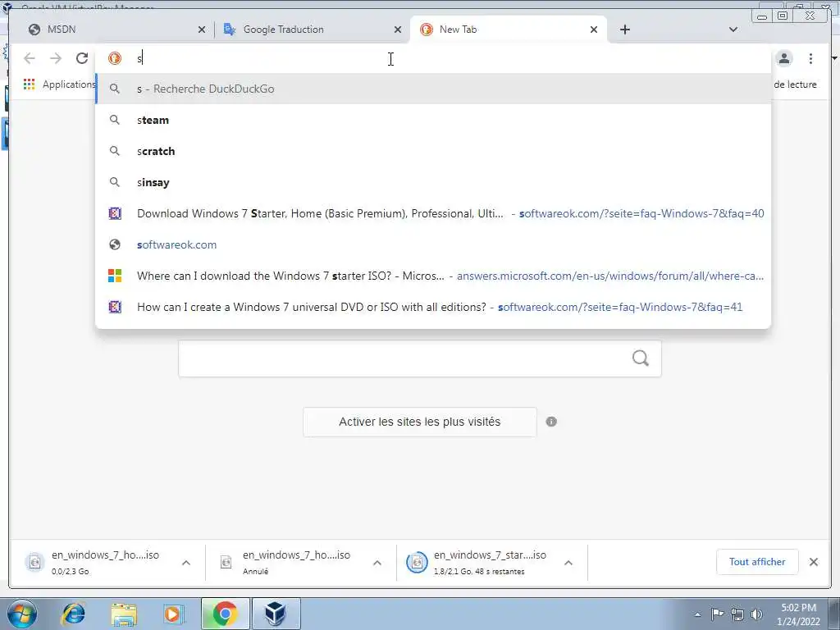Close the New Tab tab
Viewport: 840px width, 630px height.
[x=594, y=30]
